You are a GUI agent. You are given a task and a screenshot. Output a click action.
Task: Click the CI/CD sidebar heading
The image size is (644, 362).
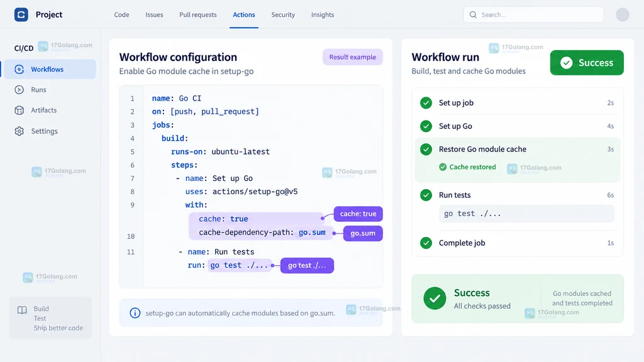click(24, 48)
